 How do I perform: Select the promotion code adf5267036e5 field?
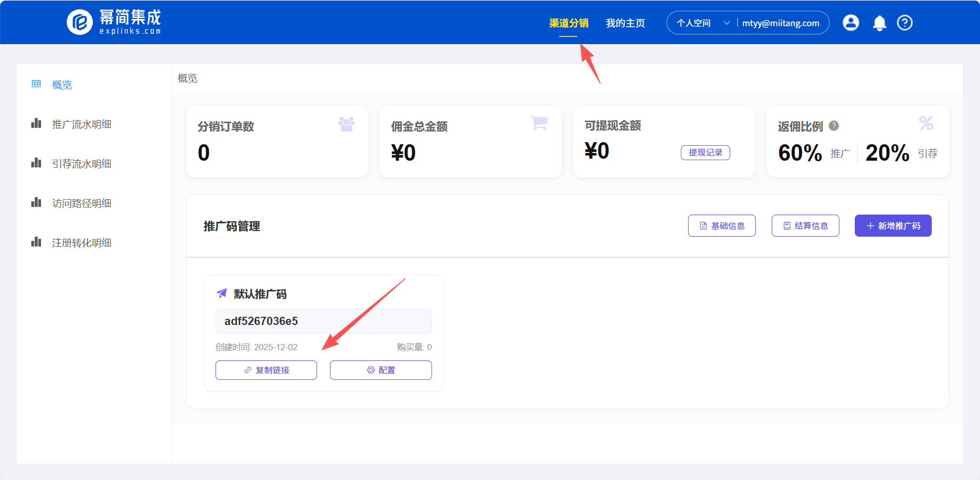pyautogui.click(x=323, y=321)
